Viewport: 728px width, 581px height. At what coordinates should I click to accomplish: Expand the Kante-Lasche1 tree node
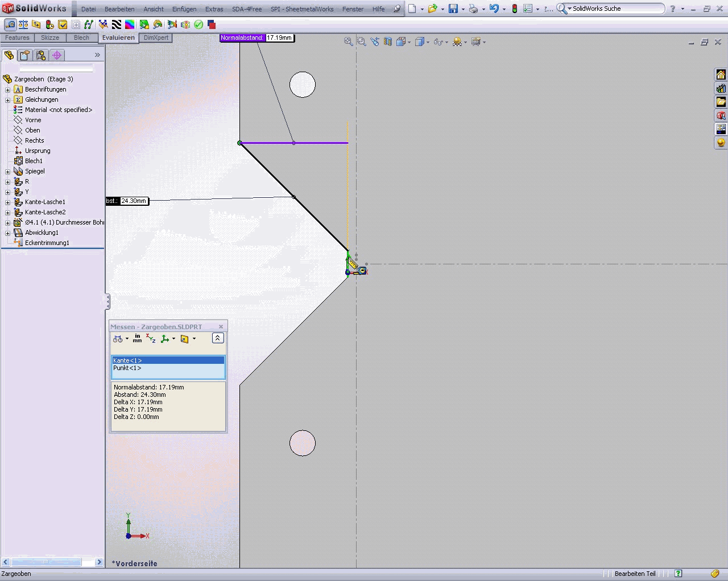click(x=7, y=202)
